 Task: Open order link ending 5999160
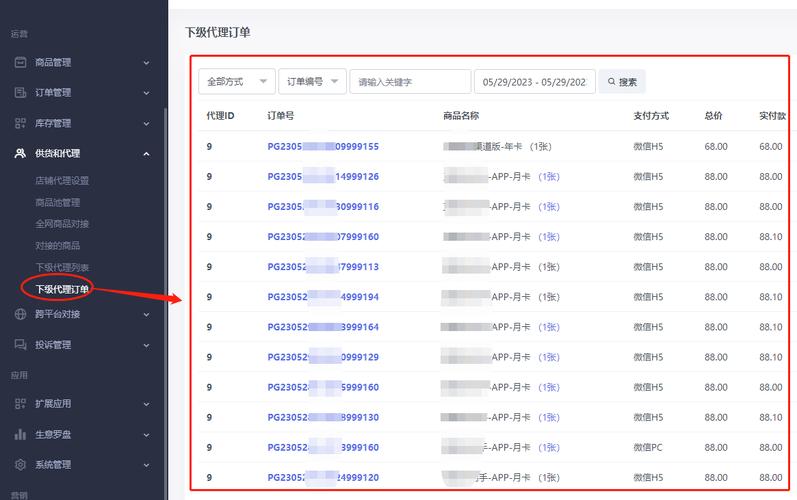[323, 387]
